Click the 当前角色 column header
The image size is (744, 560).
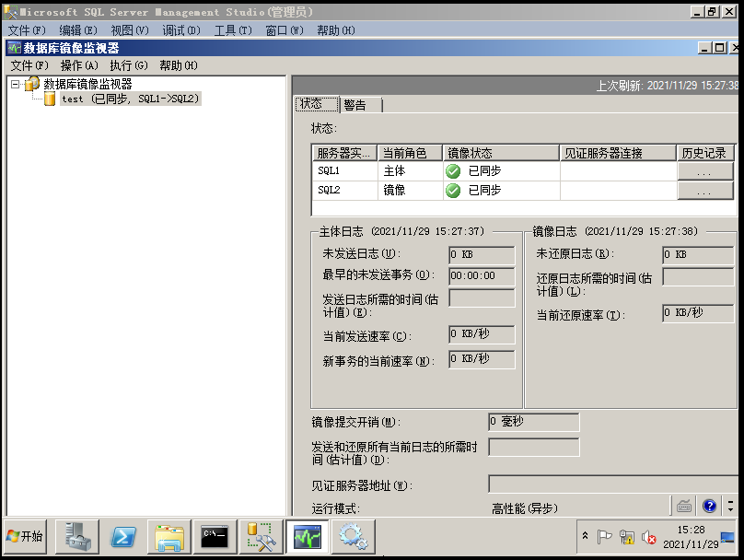pyautogui.click(x=410, y=153)
